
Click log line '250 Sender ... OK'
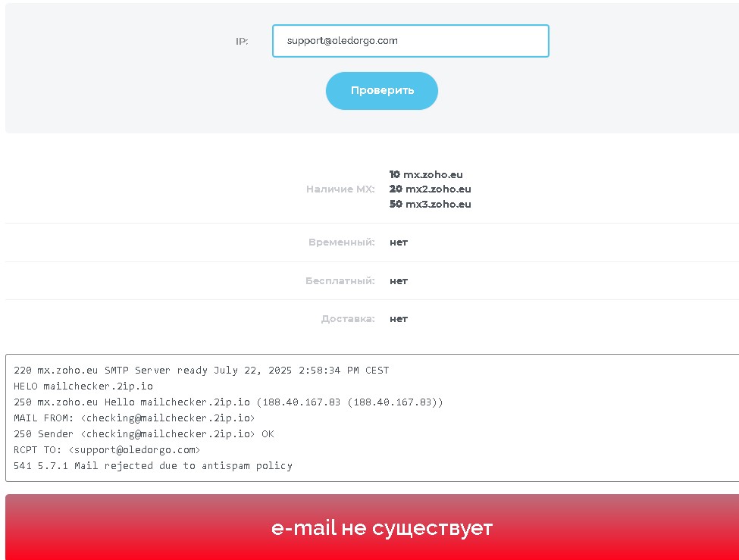pos(144,434)
